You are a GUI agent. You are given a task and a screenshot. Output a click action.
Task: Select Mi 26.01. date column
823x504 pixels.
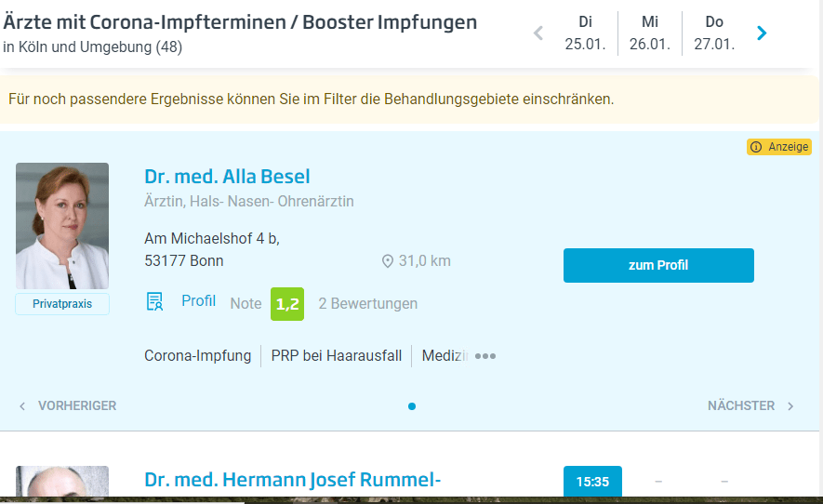pyautogui.click(x=649, y=33)
